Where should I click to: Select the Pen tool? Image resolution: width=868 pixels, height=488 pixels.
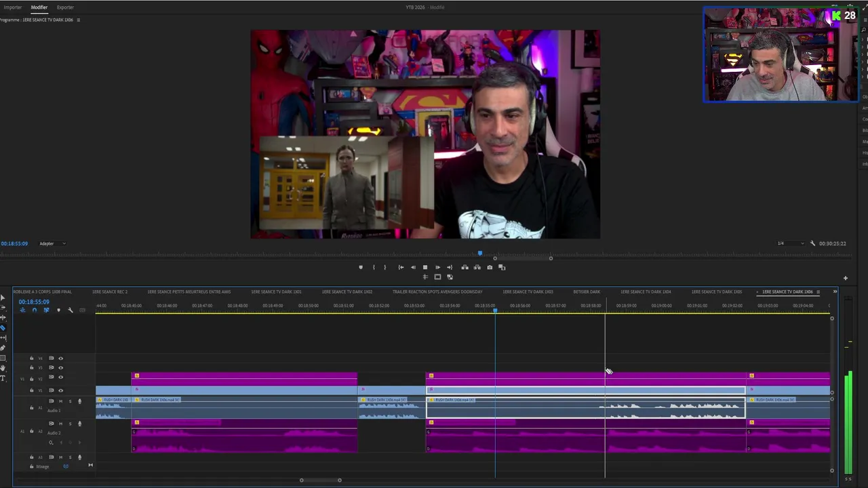click(x=3, y=348)
